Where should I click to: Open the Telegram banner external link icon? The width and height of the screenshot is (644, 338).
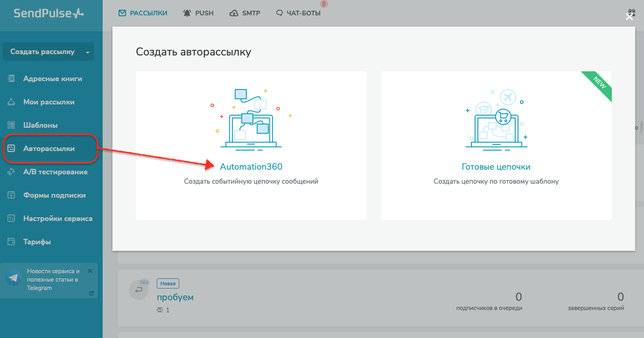(x=91, y=294)
